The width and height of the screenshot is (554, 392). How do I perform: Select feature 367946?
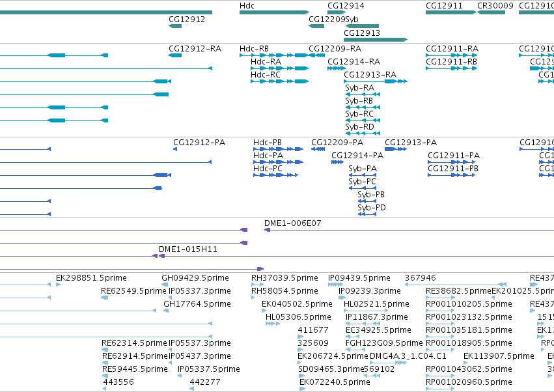click(421, 278)
